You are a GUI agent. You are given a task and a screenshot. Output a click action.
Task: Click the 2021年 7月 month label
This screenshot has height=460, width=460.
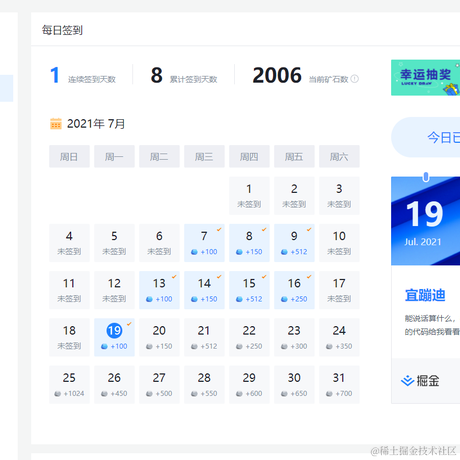click(x=96, y=124)
